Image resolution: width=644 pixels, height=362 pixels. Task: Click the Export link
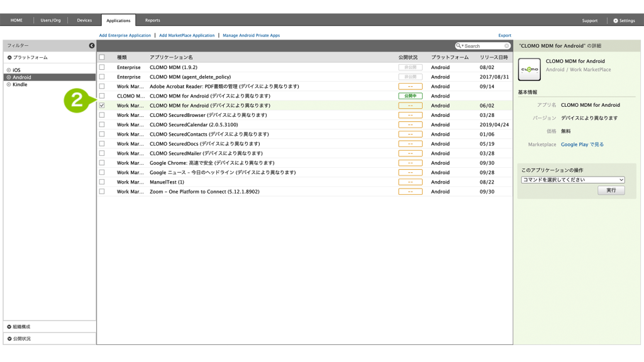point(505,35)
